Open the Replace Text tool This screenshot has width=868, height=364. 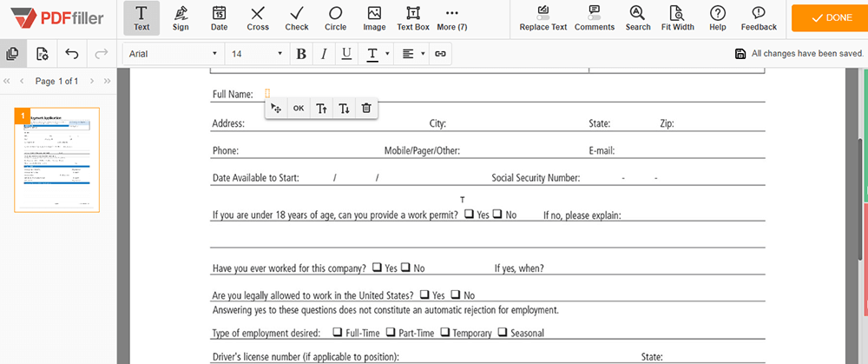pyautogui.click(x=542, y=17)
